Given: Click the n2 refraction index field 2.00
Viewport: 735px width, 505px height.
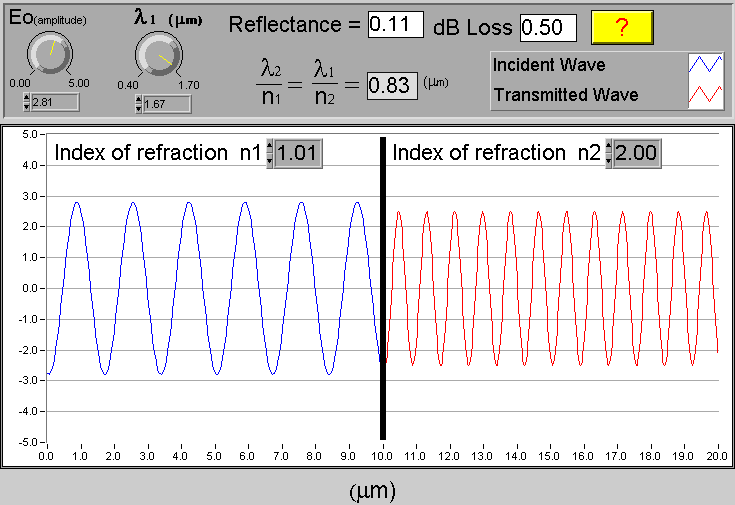Looking at the screenshot, I should tap(636, 153).
